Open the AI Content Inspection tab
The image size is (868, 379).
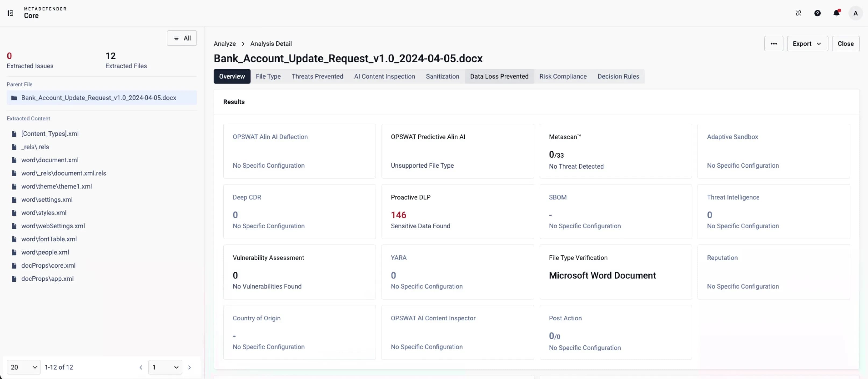point(384,77)
